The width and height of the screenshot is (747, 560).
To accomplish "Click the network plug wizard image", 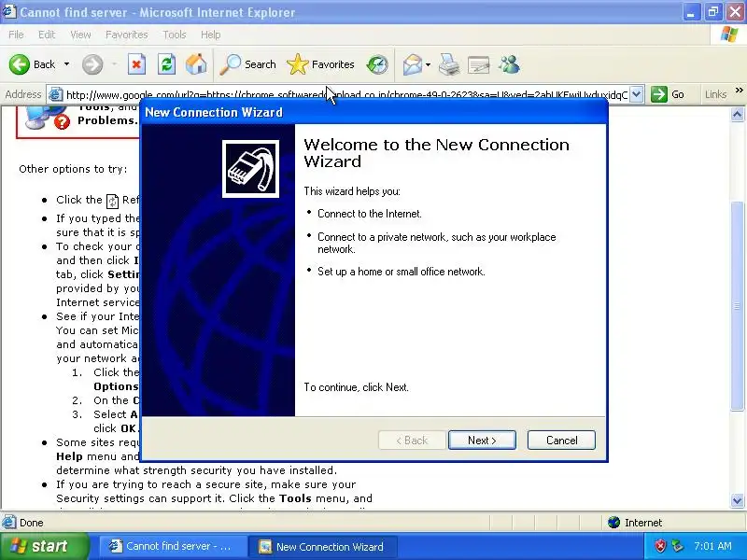I will (250, 169).
